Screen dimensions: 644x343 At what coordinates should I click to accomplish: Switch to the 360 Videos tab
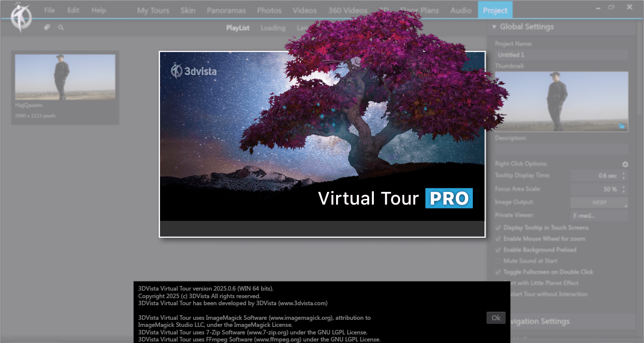tap(348, 10)
